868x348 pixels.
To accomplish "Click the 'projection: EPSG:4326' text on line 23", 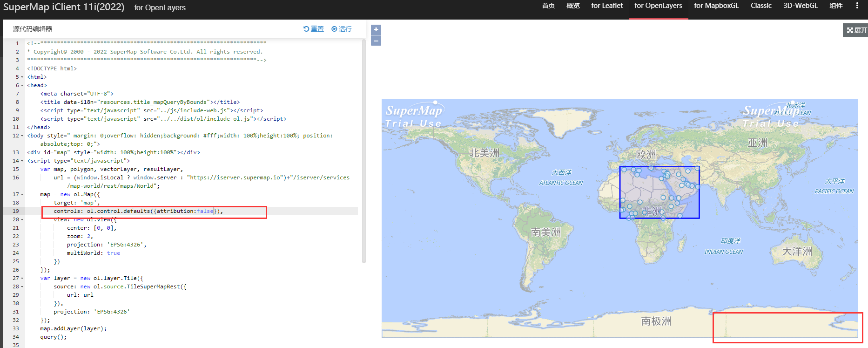I will point(107,245).
